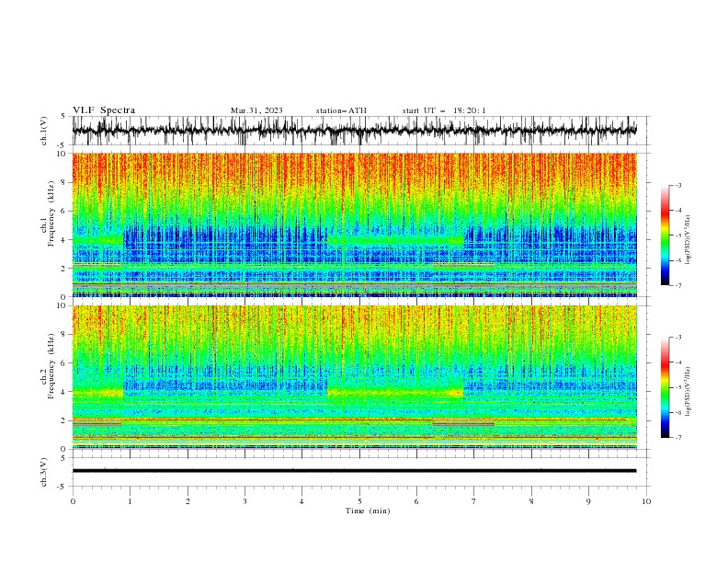The height and width of the screenshot is (563, 728).
Task: Click the "-3" label on ch.1 colorbar
Action: click(x=678, y=185)
